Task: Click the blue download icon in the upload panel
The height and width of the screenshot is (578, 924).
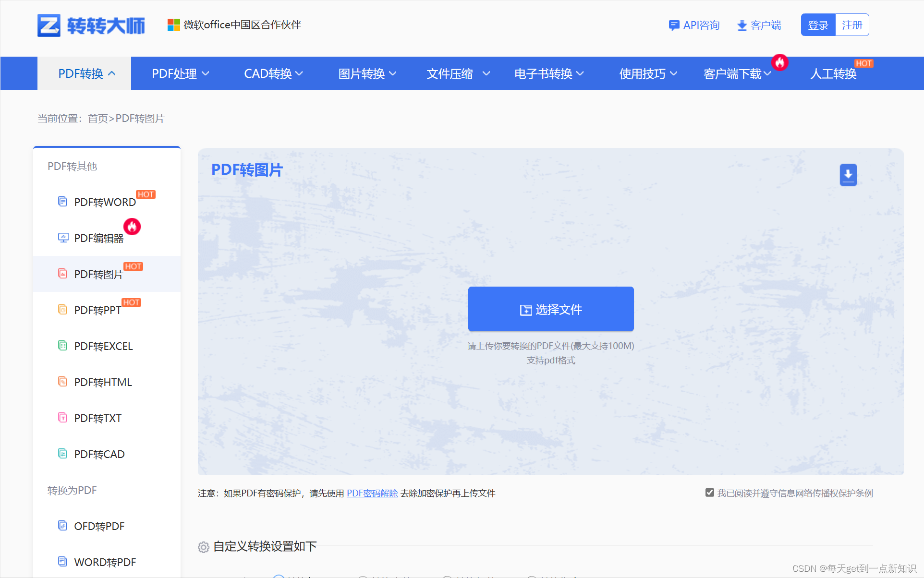Action: [848, 175]
